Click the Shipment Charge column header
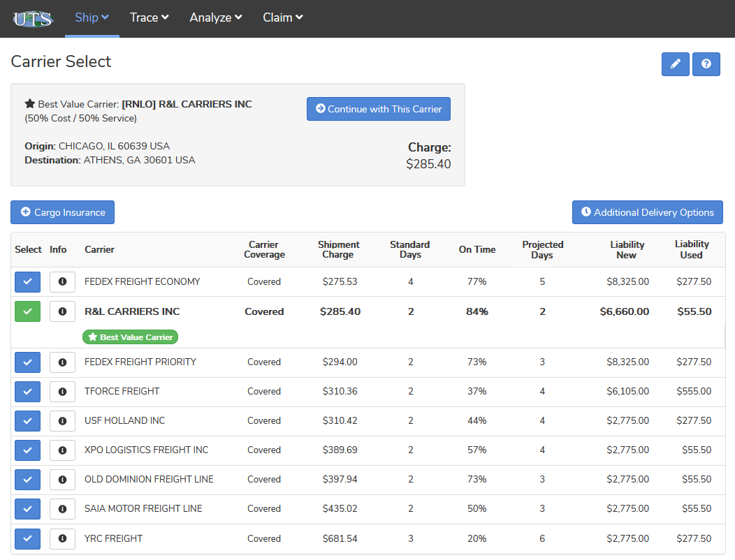 [338, 249]
